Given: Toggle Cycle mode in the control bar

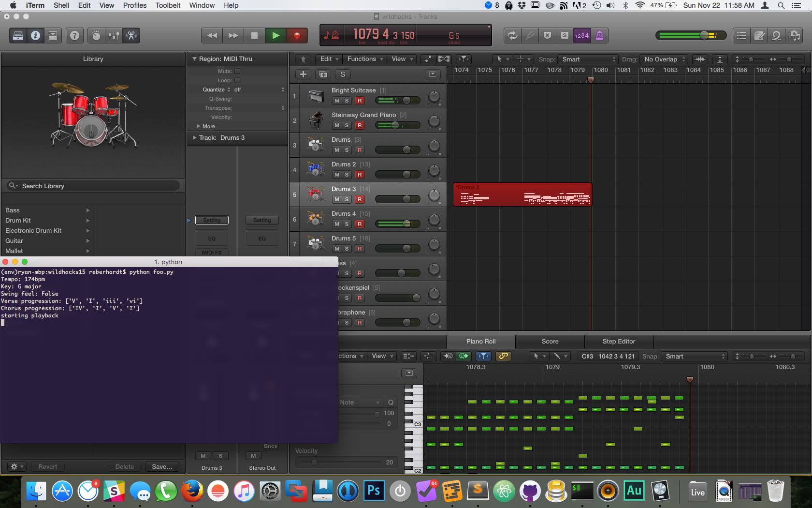Looking at the screenshot, I should 512,35.
